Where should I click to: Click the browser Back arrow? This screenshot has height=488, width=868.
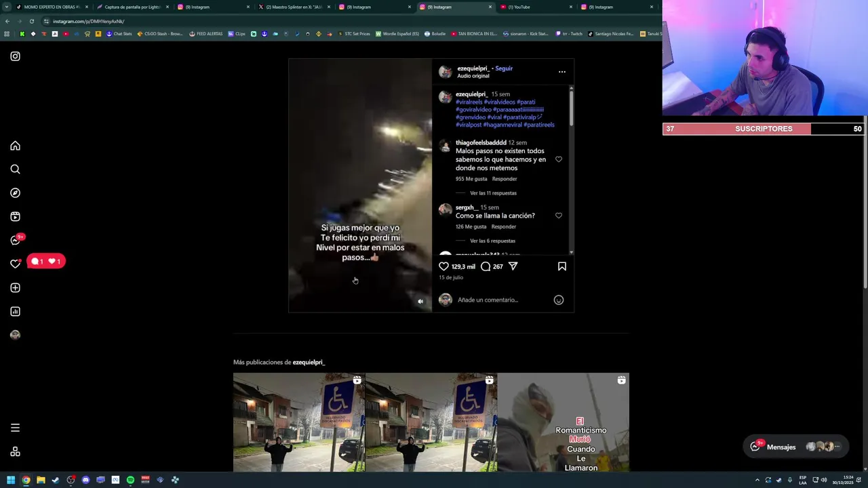pyautogui.click(x=7, y=21)
